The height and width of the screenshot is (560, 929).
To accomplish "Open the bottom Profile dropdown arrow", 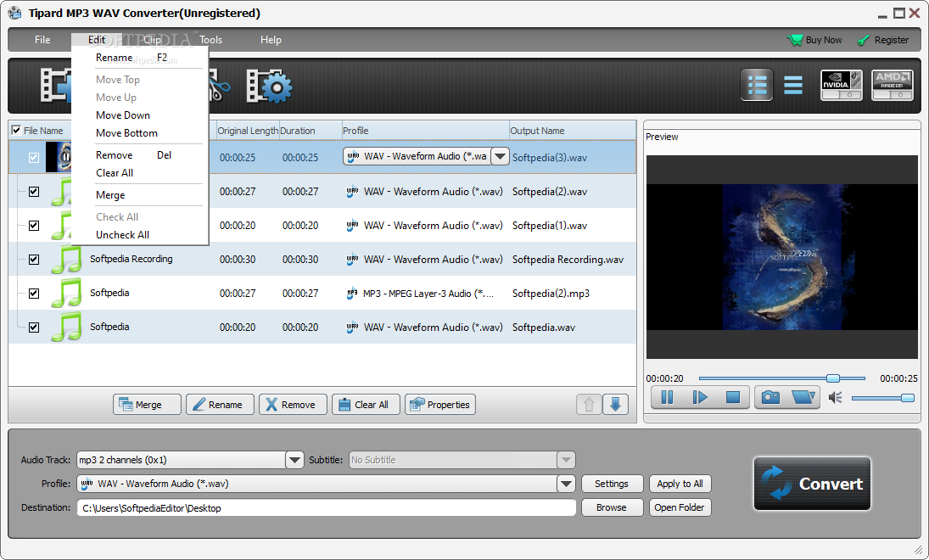I will click(x=566, y=484).
